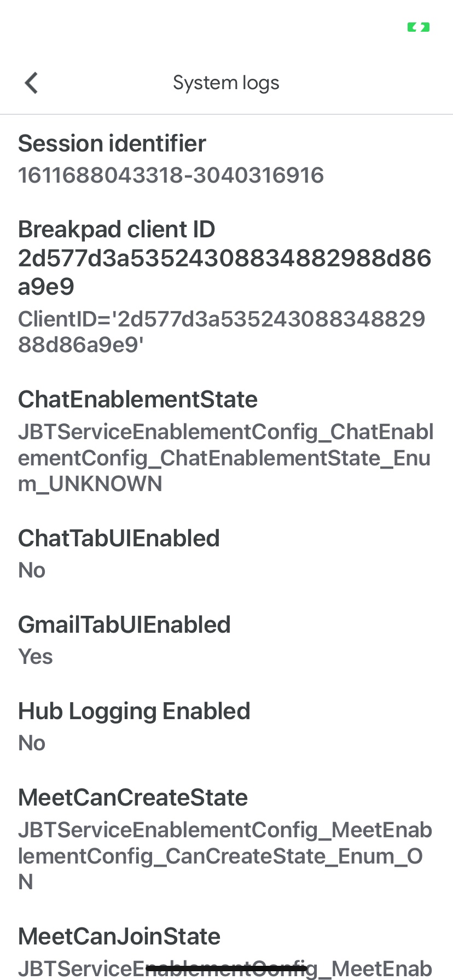Select the Session identifier heading
Image resolution: width=453 pixels, height=980 pixels.
click(112, 143)
